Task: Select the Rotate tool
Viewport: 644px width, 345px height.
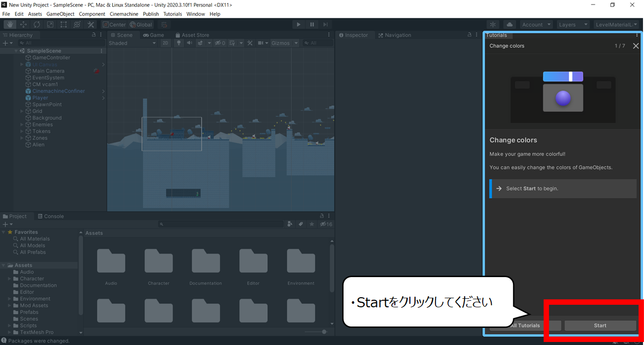Action: (37, 24)
